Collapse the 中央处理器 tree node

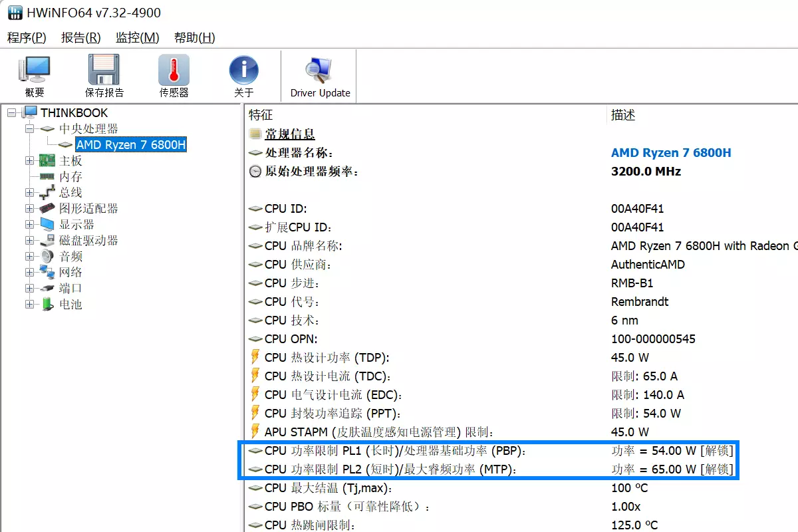tap(29, 129)
